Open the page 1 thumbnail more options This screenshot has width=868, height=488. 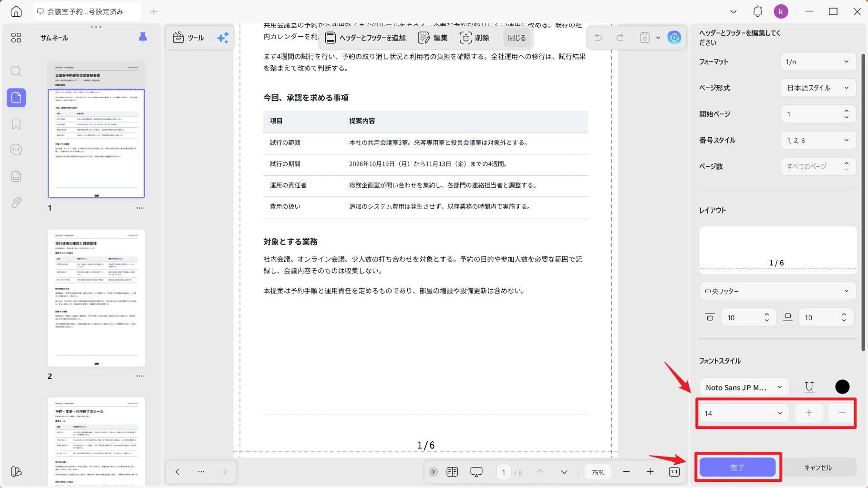[x=139, y=208]
